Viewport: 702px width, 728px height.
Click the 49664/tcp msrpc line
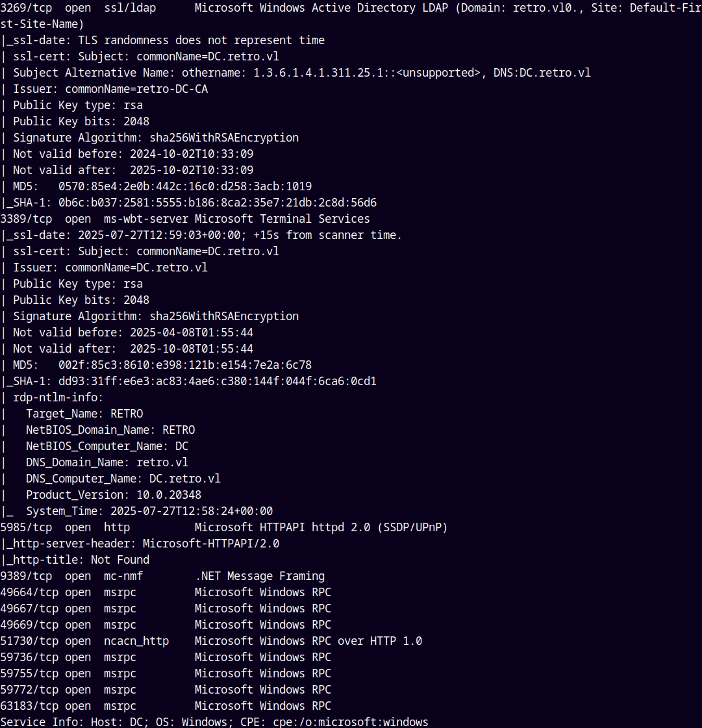[166, 592]
